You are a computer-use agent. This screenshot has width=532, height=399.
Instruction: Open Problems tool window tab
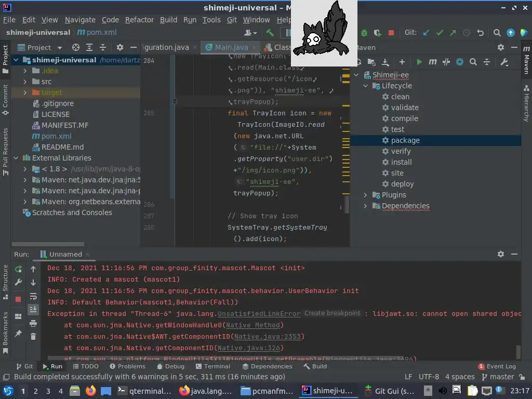(x=128, y=366)
